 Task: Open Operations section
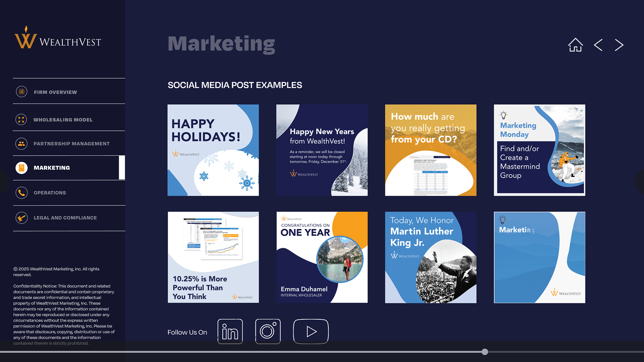pos(69,193)
